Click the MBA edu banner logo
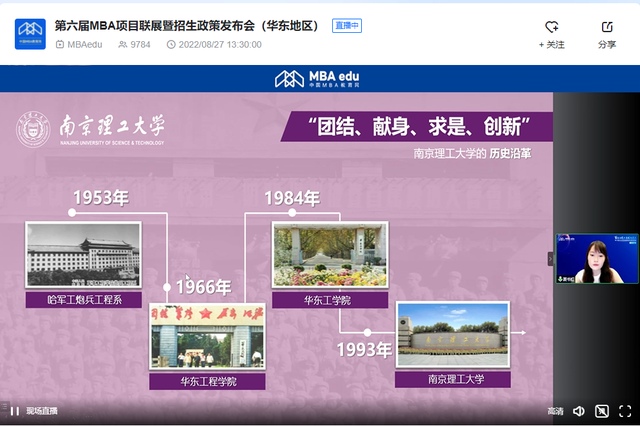 [317, 79]
